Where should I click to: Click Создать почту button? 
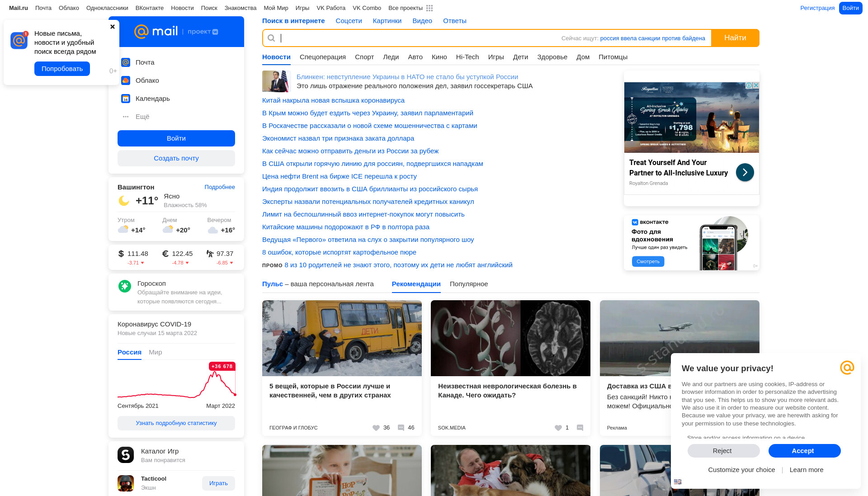pos(176,158)
